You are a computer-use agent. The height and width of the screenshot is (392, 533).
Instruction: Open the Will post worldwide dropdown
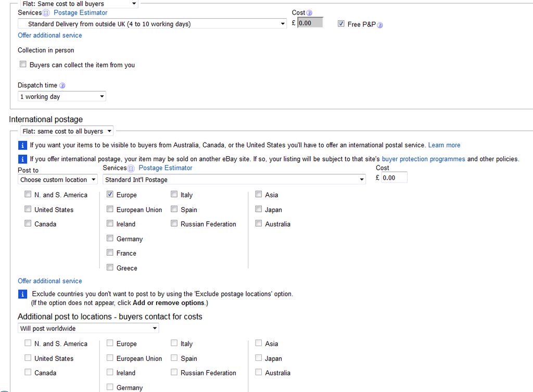click(x=88, y=328)
